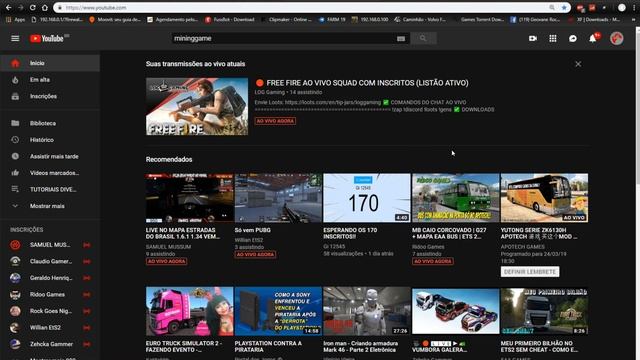This screenshot has width=640, height=360.
Task: Open Ridoo Games subscription in sidebar
Action: (x=50, y=294)
